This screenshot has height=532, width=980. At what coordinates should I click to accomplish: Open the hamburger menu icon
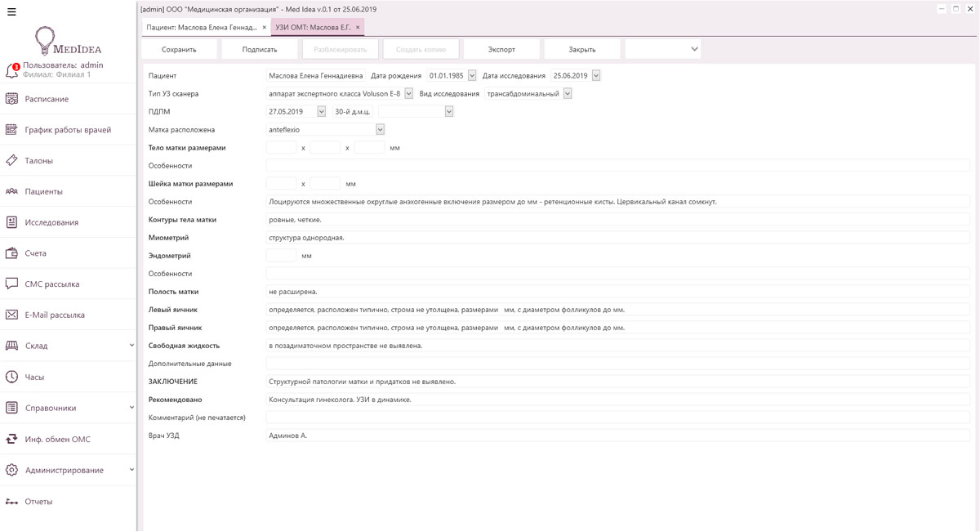(x=11, y=11)
